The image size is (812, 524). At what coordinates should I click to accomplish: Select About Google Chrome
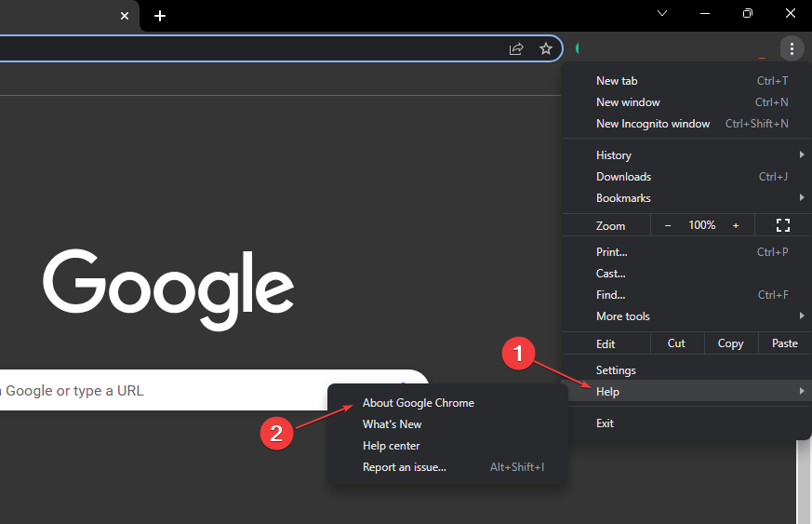[419, 403]
